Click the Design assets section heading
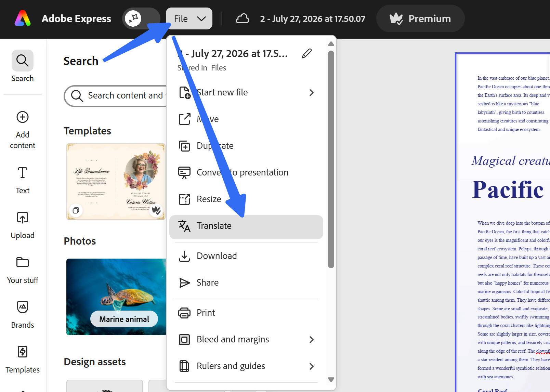The image size is (550, 392). [95, 362]
